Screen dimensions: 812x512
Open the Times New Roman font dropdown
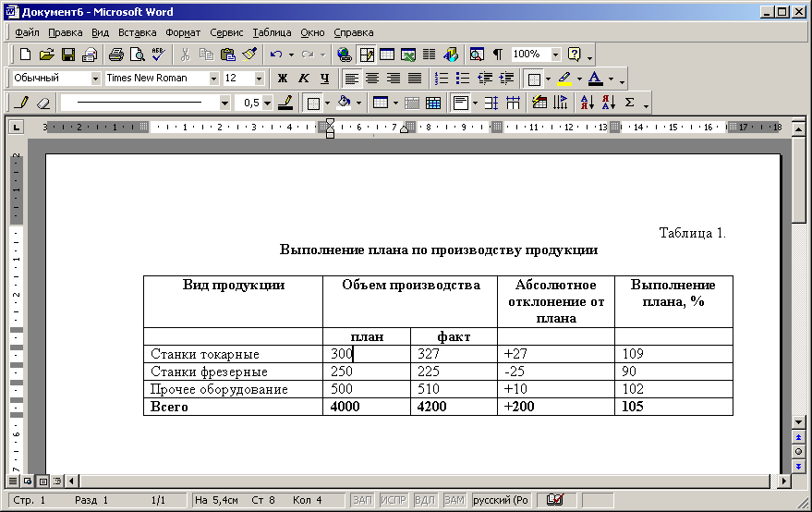click(x=214, y=79)
